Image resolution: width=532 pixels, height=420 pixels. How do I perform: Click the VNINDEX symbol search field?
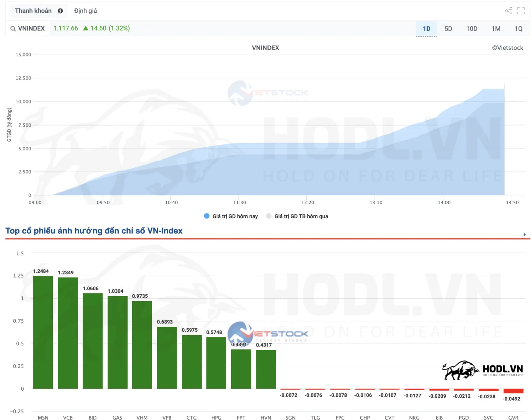tap(31, 29)
